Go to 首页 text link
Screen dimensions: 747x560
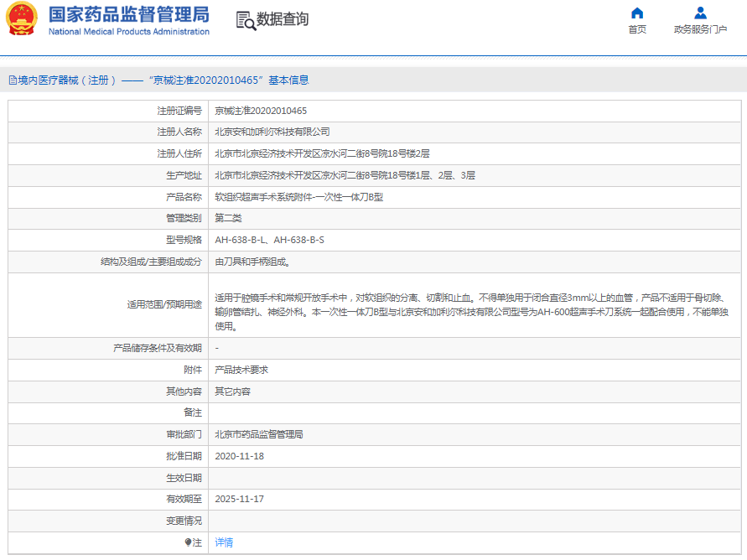[x=637, y=29]
